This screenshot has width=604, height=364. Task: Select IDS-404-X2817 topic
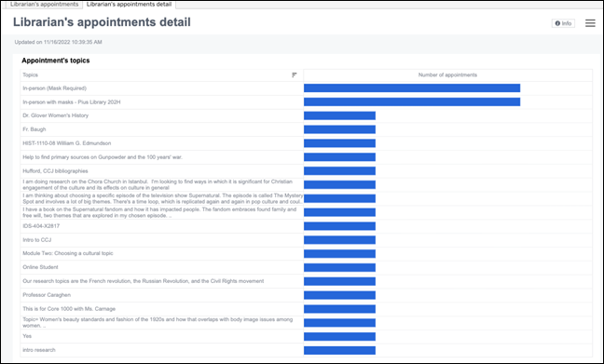pyautogui.click(x=41, y=226)
